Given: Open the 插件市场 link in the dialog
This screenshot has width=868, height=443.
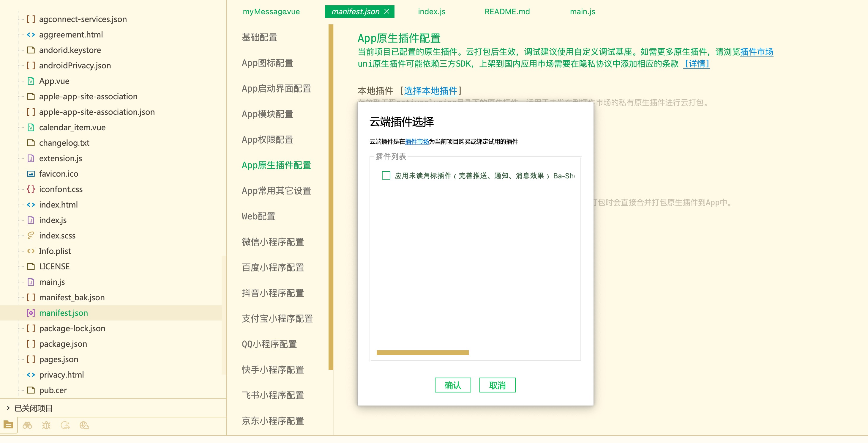Looking at the screenshot, I should click(416, 142).
